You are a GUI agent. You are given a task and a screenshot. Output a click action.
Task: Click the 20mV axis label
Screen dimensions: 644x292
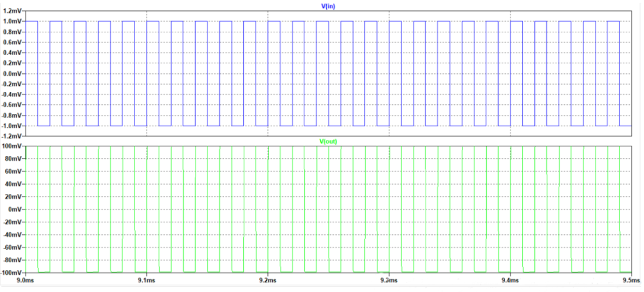click(15, 197)
